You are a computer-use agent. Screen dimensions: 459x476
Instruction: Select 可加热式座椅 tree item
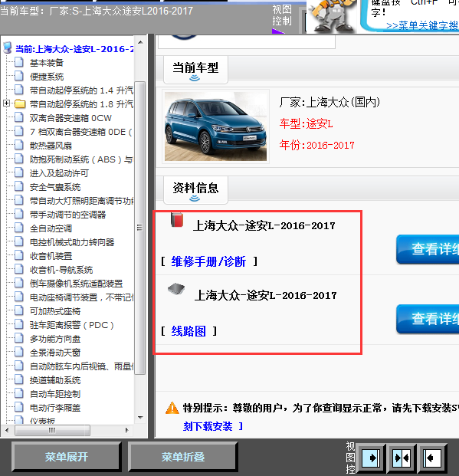click(55, 311)
